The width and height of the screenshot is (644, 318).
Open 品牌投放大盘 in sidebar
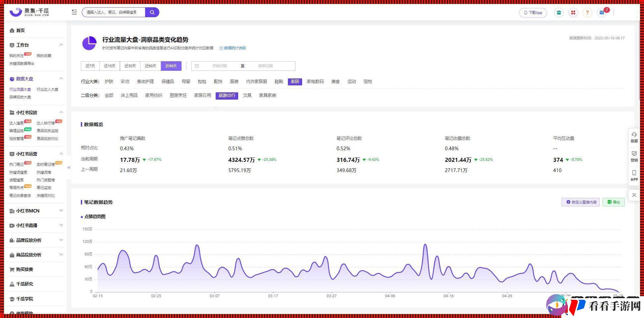coord(20,97)
